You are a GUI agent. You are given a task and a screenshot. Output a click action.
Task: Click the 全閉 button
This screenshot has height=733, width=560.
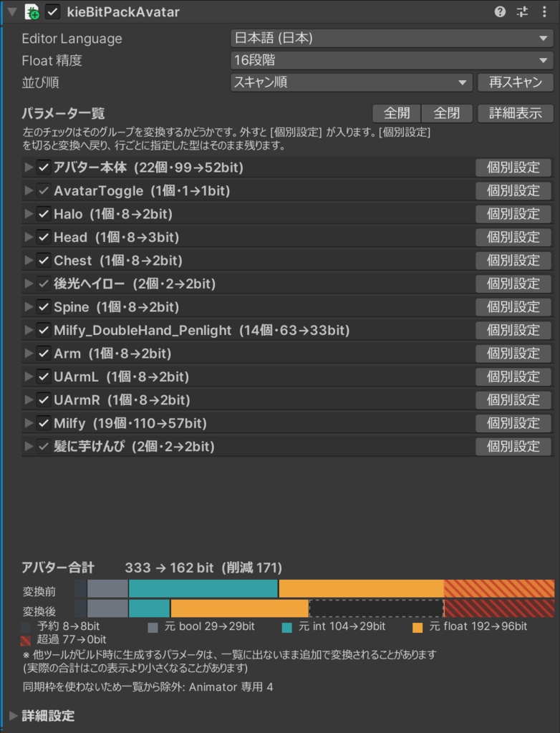tap(447, 113)
